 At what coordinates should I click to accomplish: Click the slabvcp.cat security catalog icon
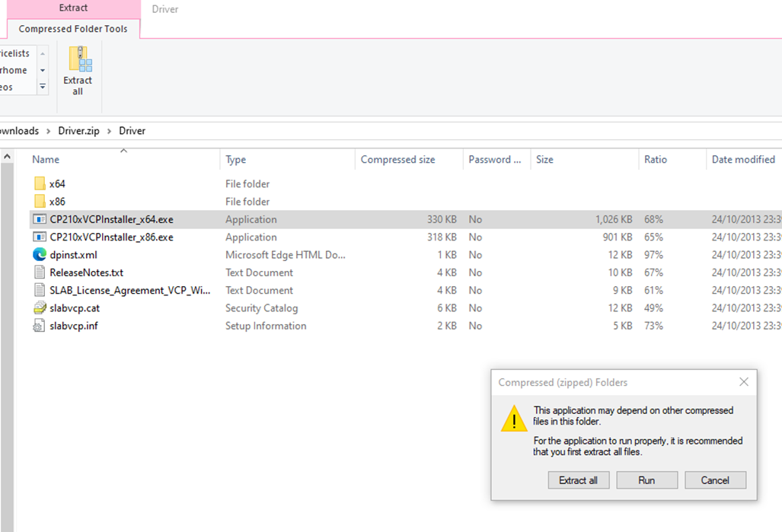coord(40,307)
